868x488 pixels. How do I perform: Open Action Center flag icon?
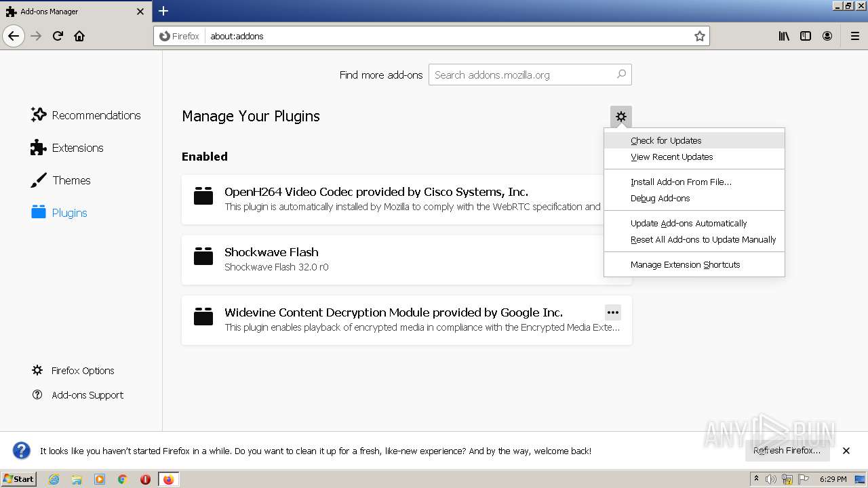(x=804, y=479)
